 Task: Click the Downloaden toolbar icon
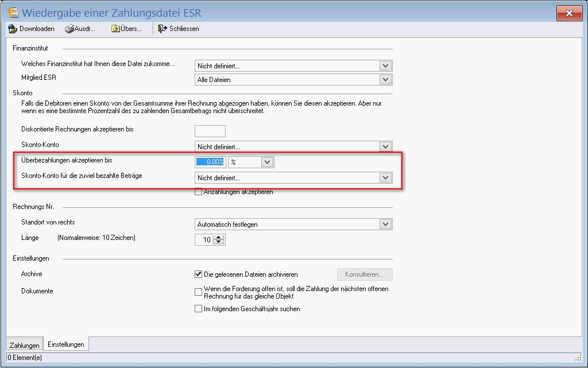(x=13, y=29)
